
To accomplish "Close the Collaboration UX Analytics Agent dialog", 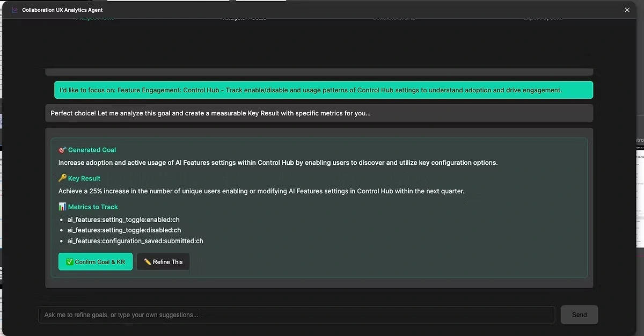I will click(x=627, y=10).
